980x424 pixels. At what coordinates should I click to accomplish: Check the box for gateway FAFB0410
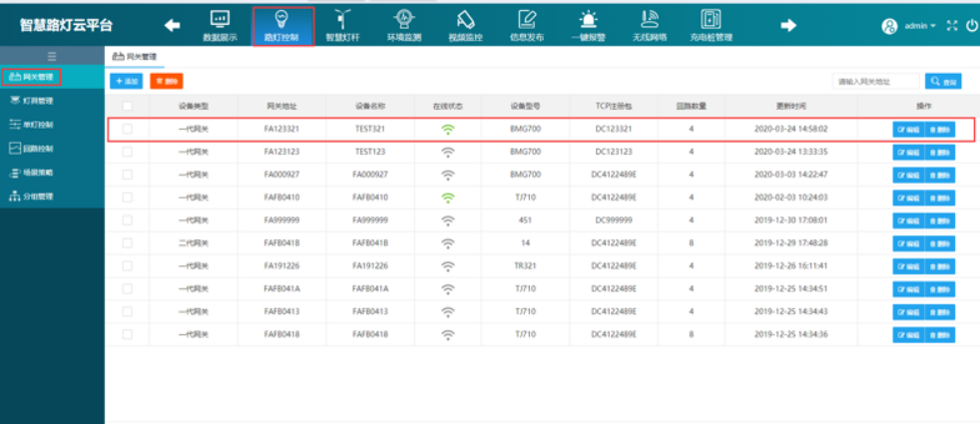[x=127, y=198]
